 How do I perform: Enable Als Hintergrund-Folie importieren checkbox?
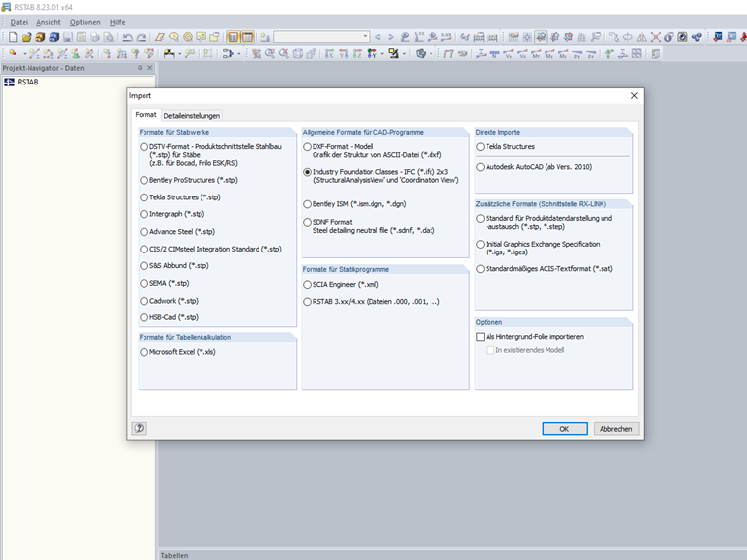pos(481,337)
